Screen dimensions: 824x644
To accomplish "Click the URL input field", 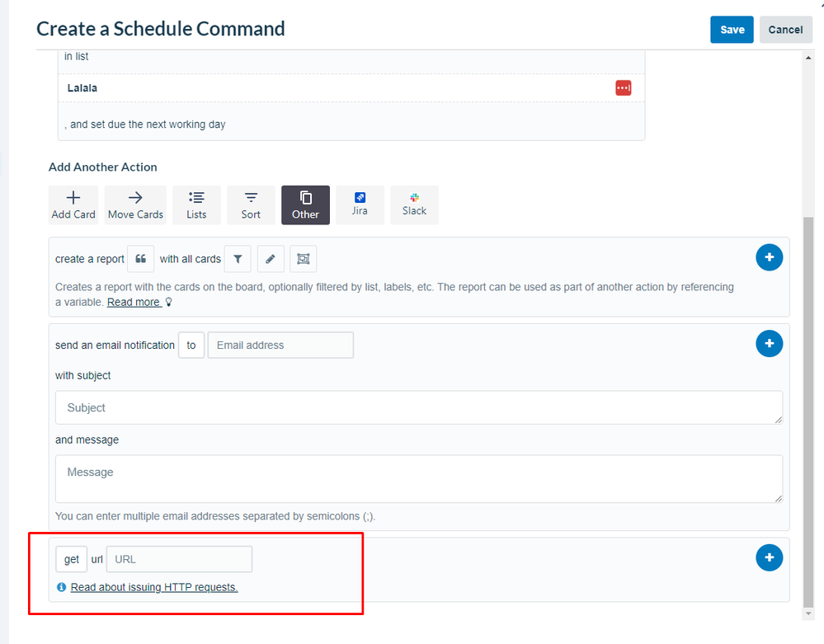I will pyautogui.click(x=179, y=559).
